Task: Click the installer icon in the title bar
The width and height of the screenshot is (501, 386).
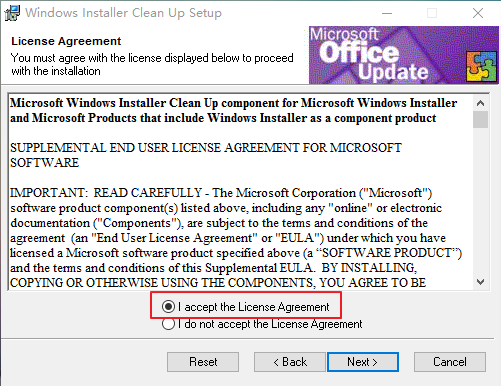Action: [12, 13]
